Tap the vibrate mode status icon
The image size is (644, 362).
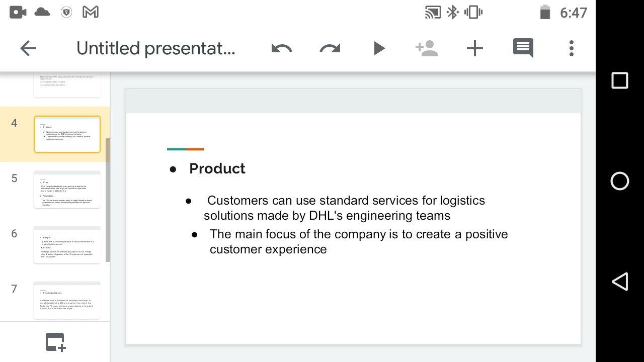(x=473, y=12)
